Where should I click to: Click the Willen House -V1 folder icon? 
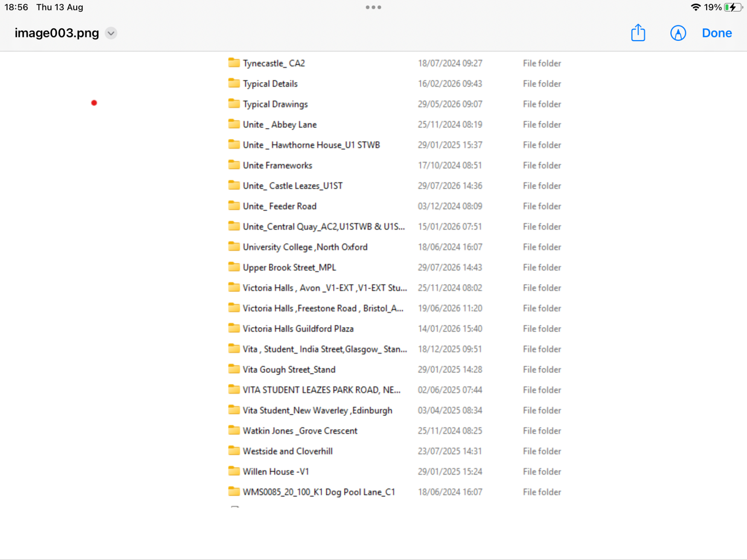click(234, 471)
